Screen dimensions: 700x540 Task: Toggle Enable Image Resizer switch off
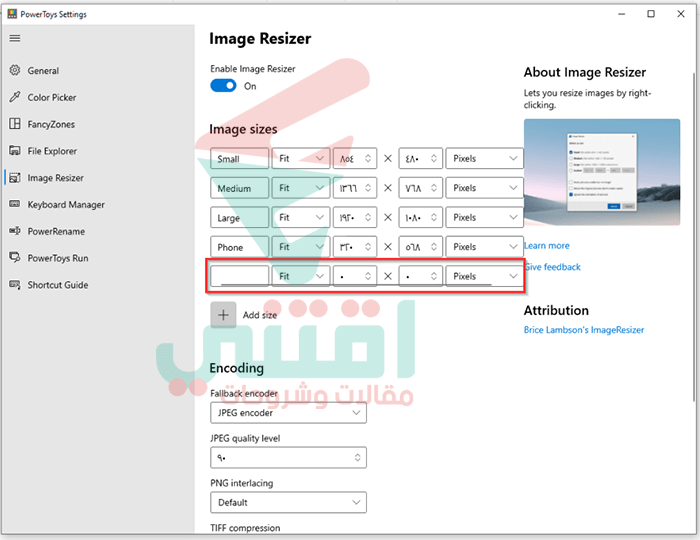tap(223, 86)
